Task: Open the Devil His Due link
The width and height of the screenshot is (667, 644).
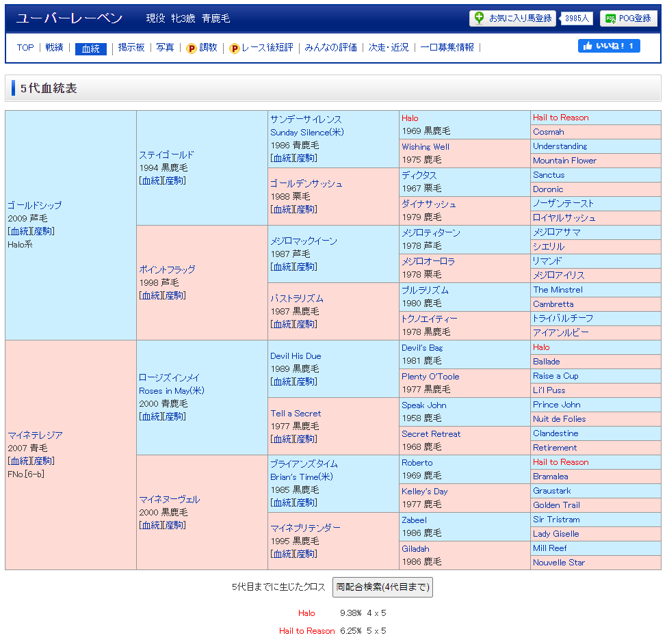Action: (296, 355)
